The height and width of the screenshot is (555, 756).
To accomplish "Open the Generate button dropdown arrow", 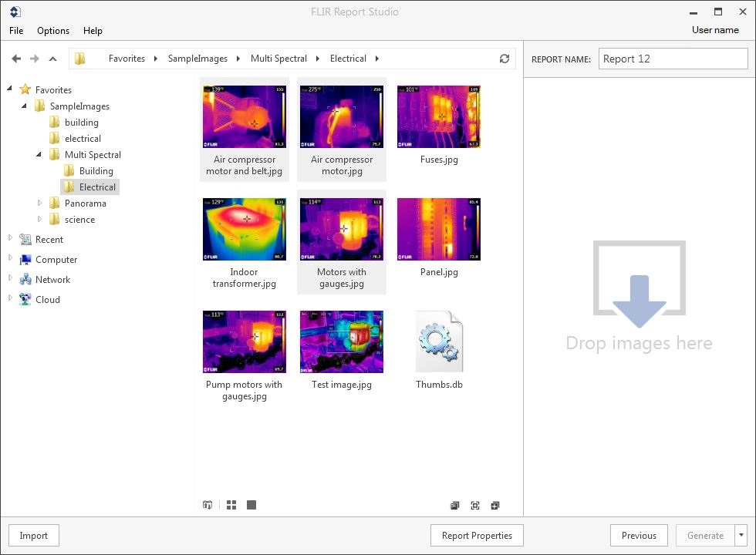I will point(741,535).
